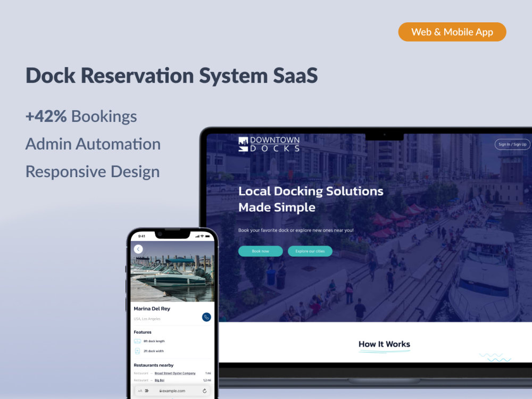Viewport: 532px width, 399px height.
Task: Click the Explore our cities button
Action: 310,251
